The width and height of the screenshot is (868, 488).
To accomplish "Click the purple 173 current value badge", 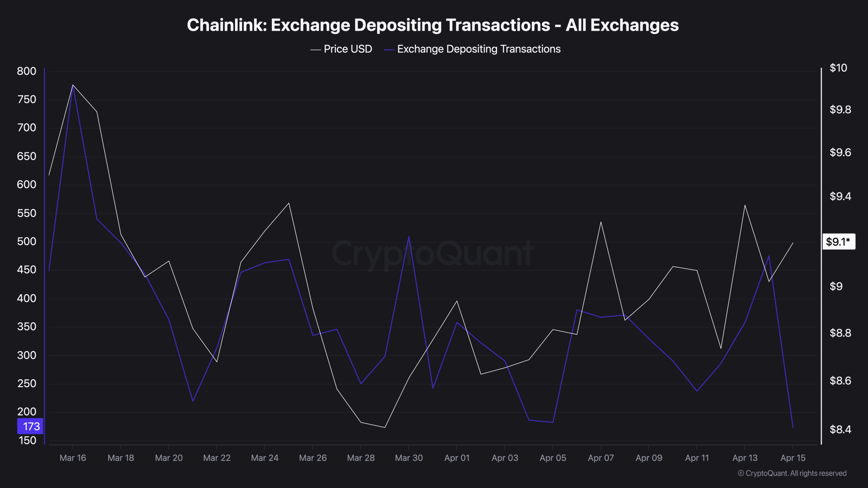I will click(31, 426).
